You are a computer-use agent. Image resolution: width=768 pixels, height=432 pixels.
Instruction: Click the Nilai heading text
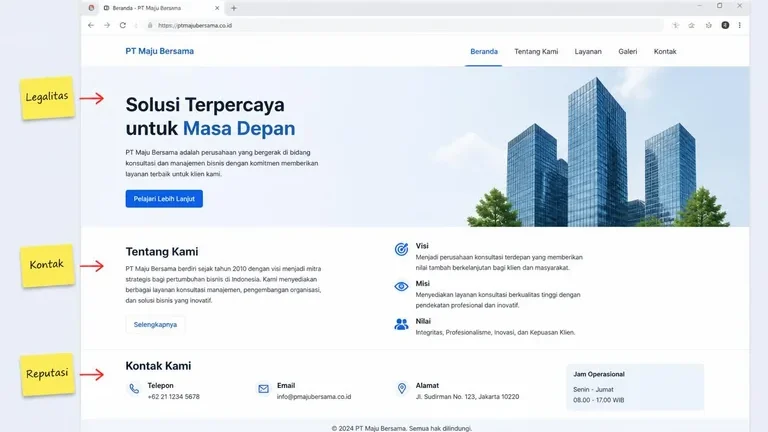click(423, 321)
